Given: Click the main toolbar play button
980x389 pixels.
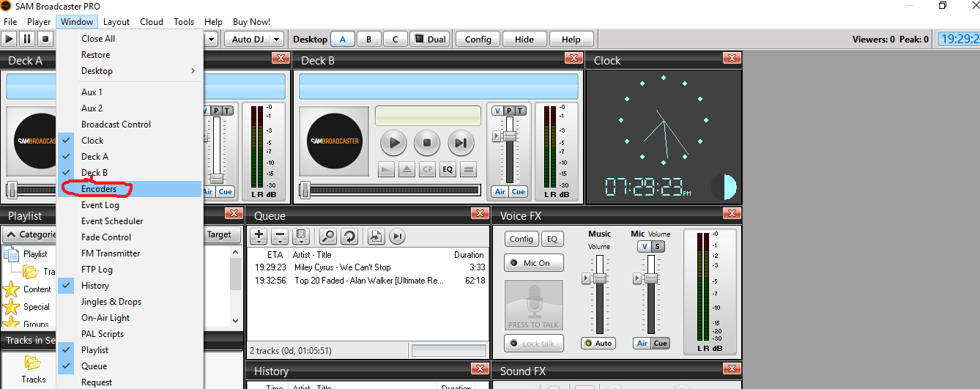Looking at the screenshot, I should (10, 39).
